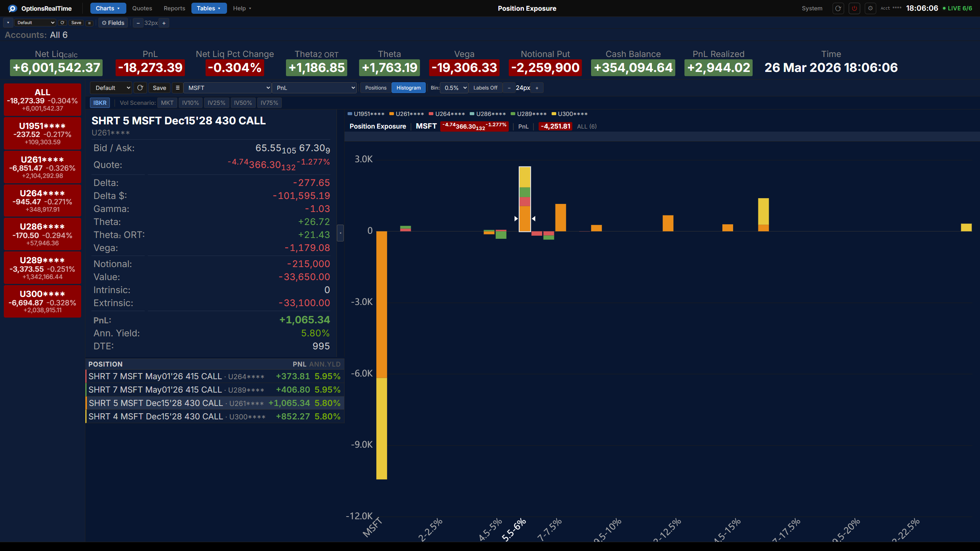
Task: Enable the IV25% vol scenario
Action: point(216,103)
